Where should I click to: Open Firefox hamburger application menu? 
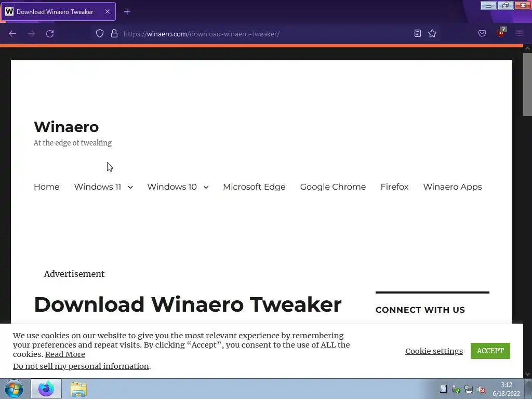pyautogui.click(x=520, y=33)
